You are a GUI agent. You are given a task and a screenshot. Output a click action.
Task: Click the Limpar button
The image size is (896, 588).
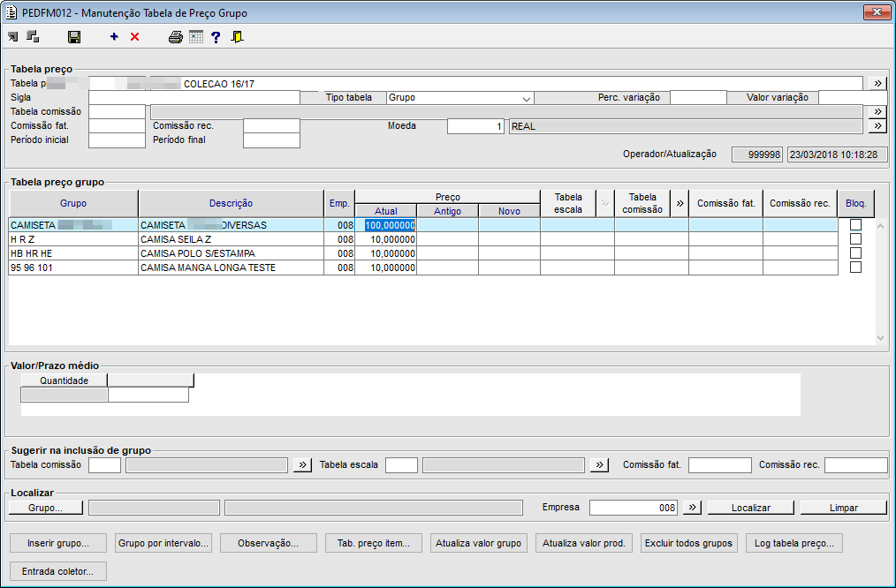point(844,508)
